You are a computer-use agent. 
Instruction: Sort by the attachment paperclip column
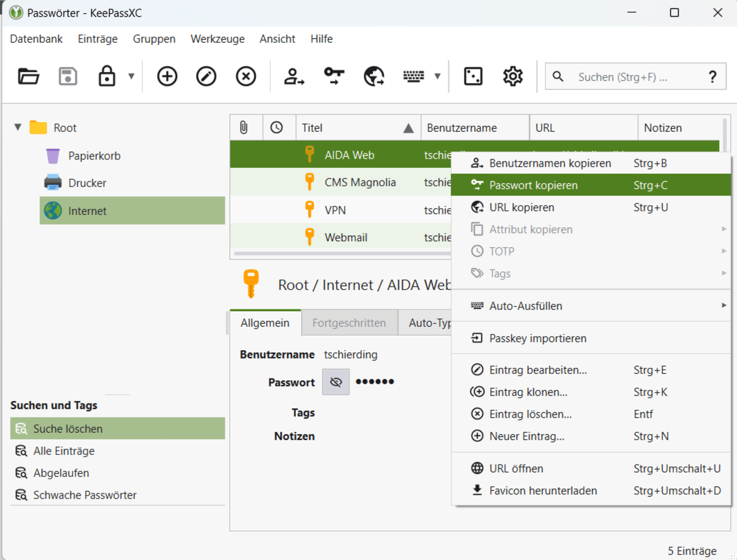[x=246, y=128]
